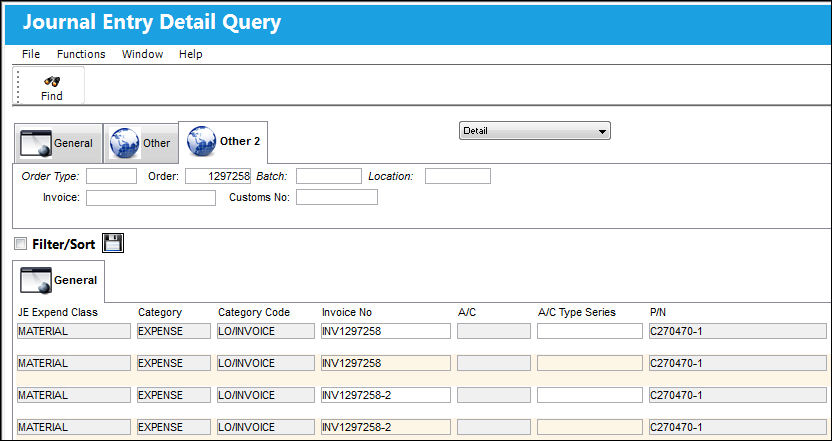Image resolution: width=832 pixels, height=441 pixels.
Task: Click the Order field containing 1297258
Action: [218, 176]
